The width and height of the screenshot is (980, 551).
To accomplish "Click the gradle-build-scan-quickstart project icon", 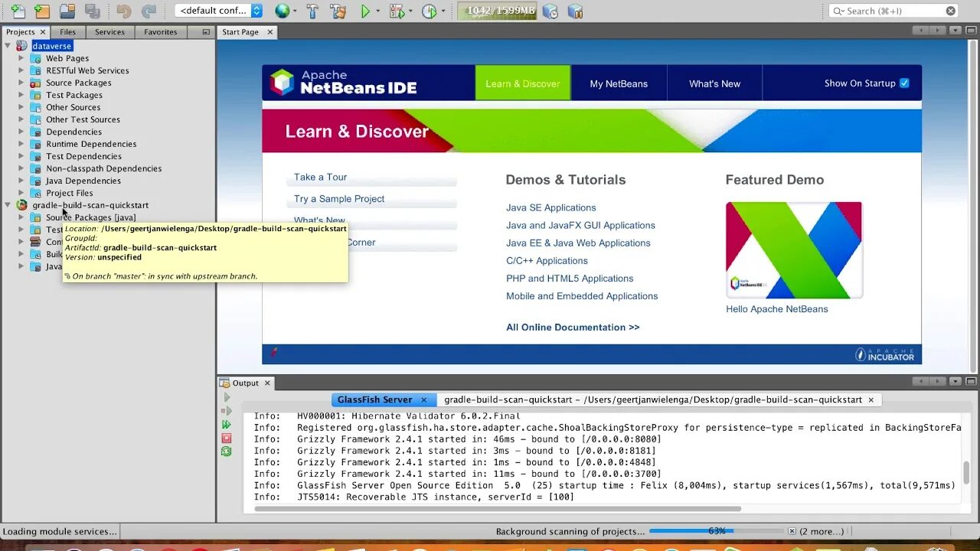I will click(21, 205).
